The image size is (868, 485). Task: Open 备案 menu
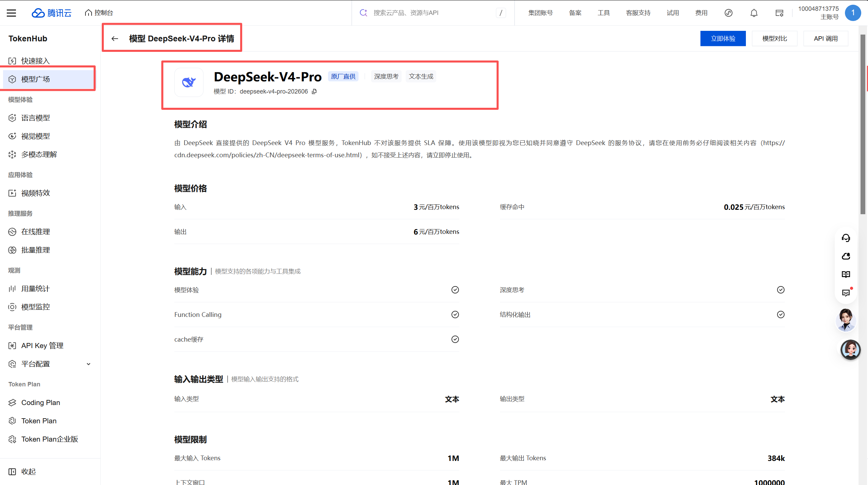(x=575, y=13)
